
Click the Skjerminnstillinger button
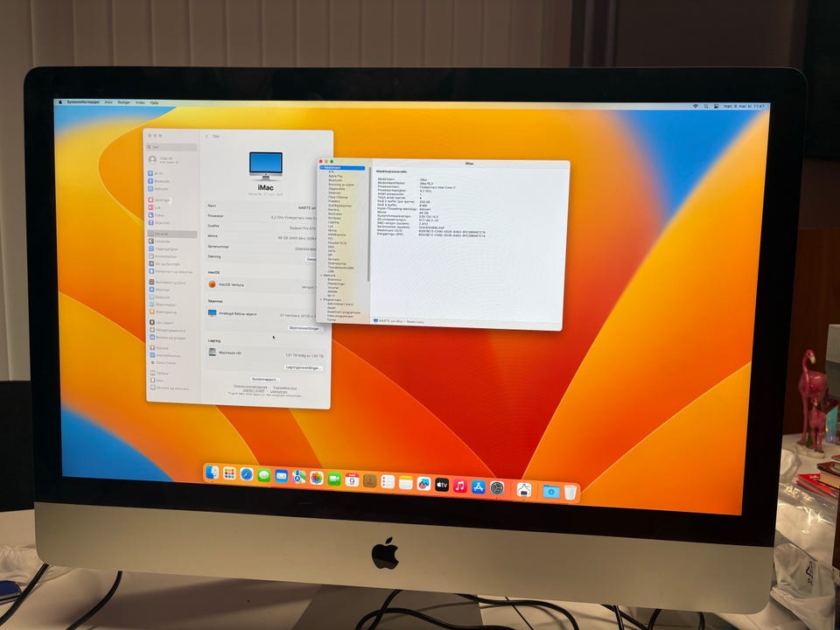point(305,328)
